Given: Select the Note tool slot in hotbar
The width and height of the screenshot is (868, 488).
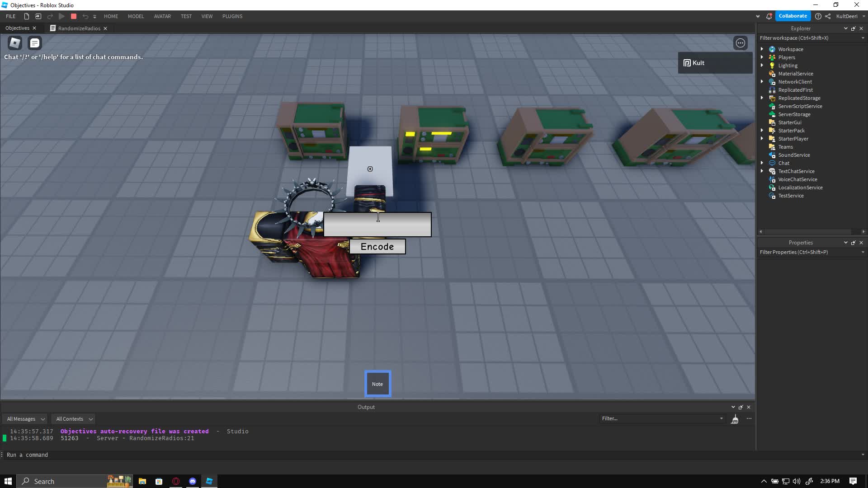Looking at the screenshot, I should [x=377, y=384].
